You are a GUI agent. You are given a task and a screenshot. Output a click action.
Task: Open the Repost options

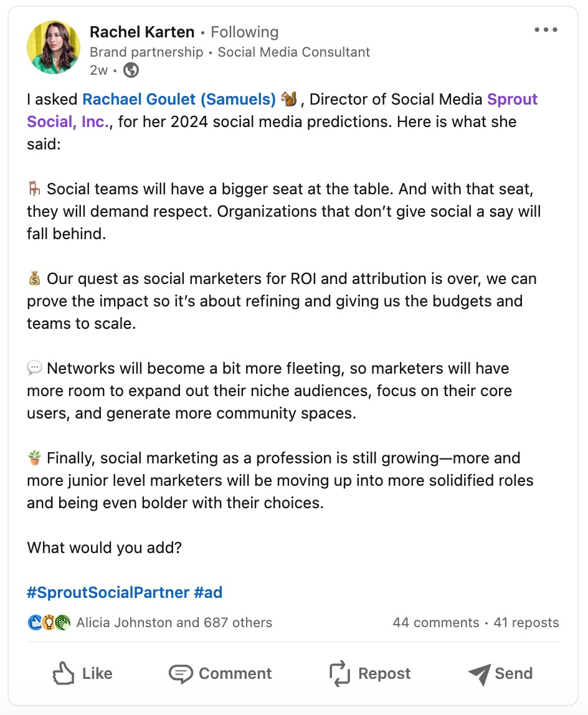[384, 673]
